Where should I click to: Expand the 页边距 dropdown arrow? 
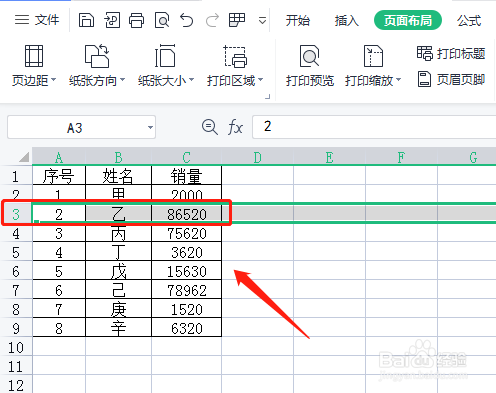pyautogui.click(x=53, y=80)
